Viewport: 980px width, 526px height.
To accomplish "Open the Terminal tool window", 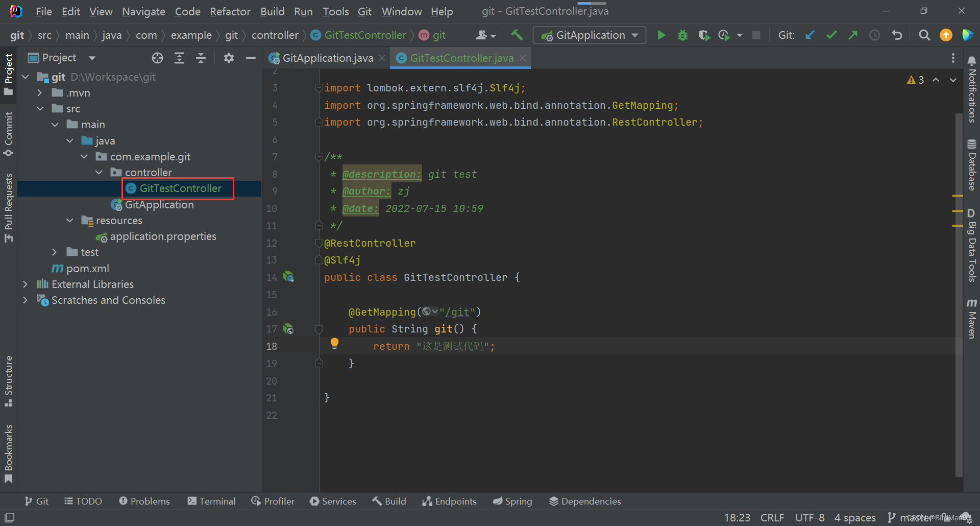I will (x=211, y=501).
